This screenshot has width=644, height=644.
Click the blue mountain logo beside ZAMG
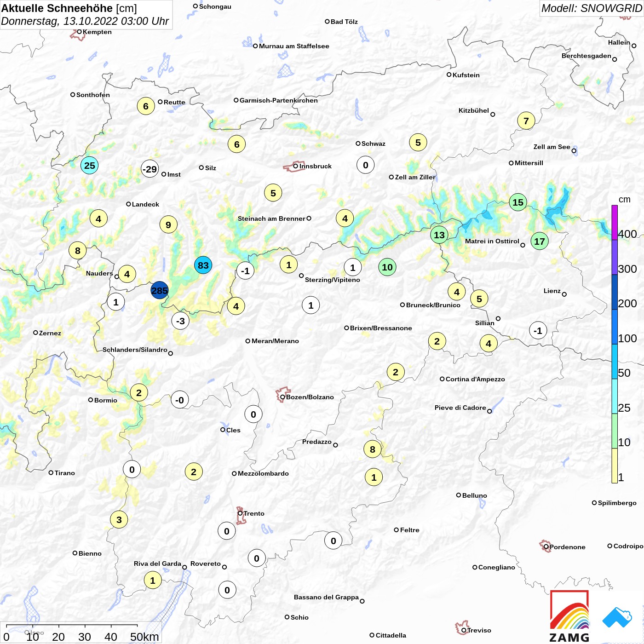(617, 617)
